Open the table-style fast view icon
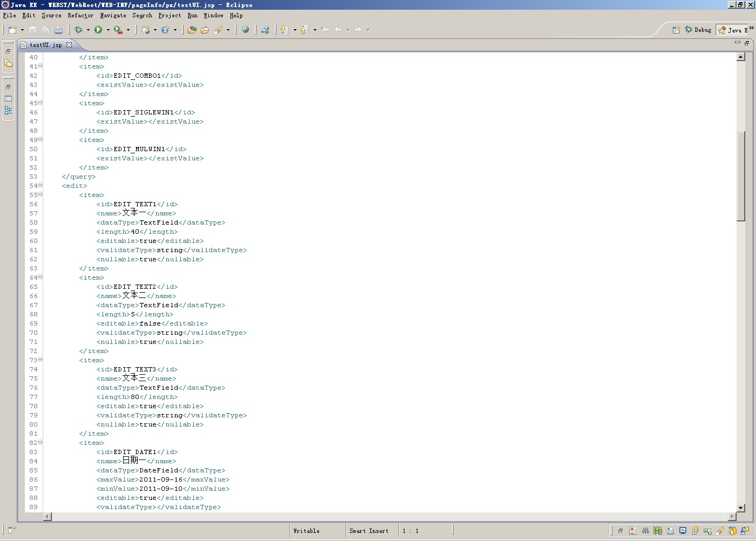Screen dimensions: 756x541 [8, 99]
